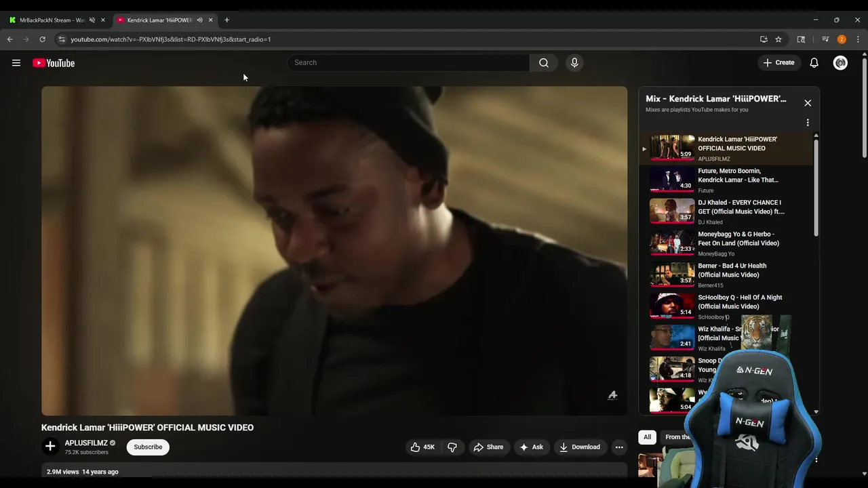The image size is (868, 488).
Task: Open the APLUSFILMZ channel avatar
Action: point(50,447)
